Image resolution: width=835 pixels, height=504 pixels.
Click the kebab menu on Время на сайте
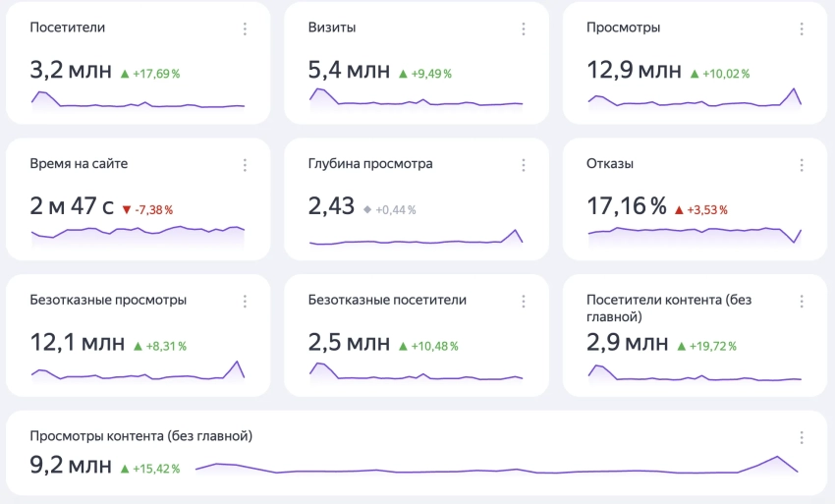[246, 165]
